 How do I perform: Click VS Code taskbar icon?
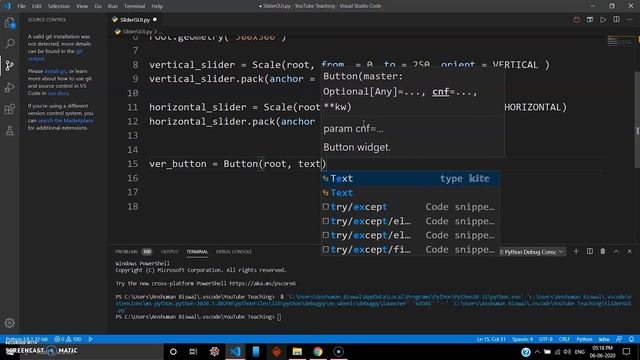pos(235,351)
